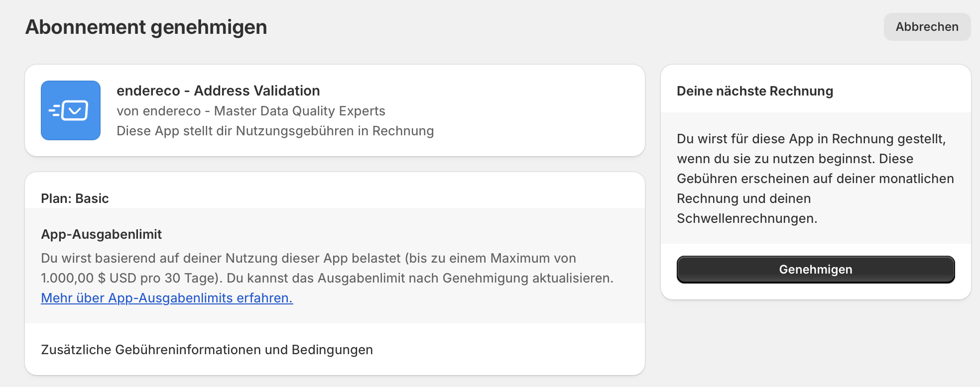Click the word Schwellenrechnungen in billing text

747,218
